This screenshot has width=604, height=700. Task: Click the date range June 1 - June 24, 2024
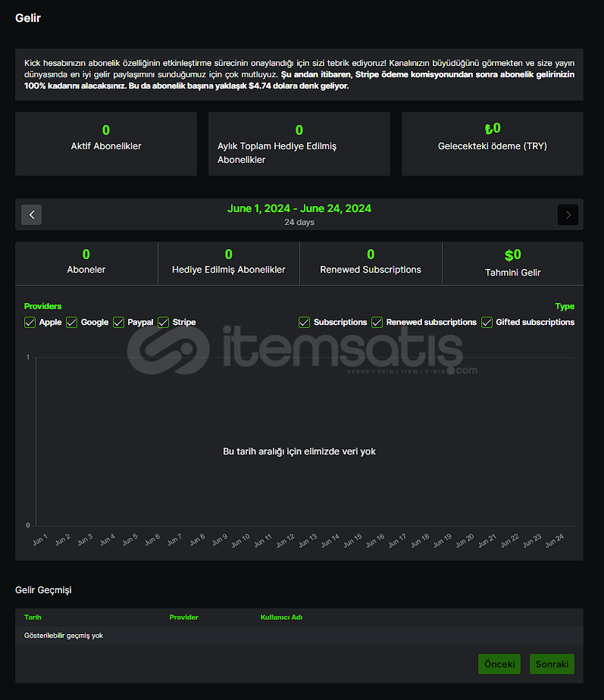click(299, 208)
